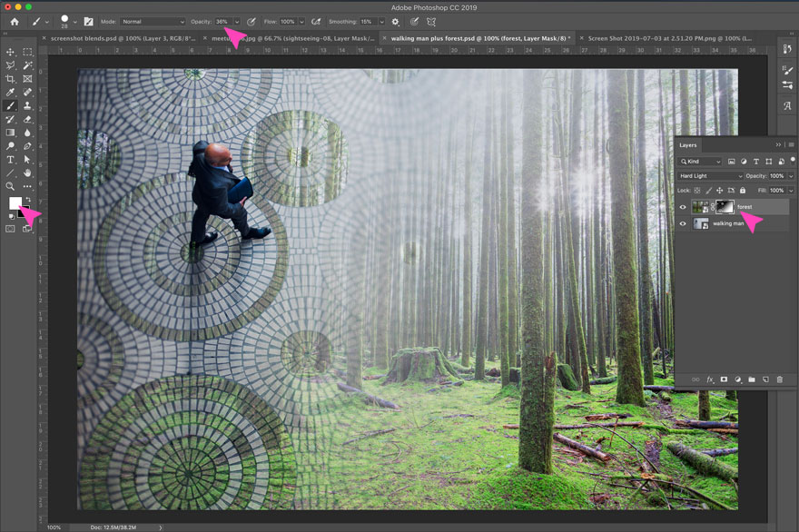
Task: Activate the Crop tool
Action: 11,78
